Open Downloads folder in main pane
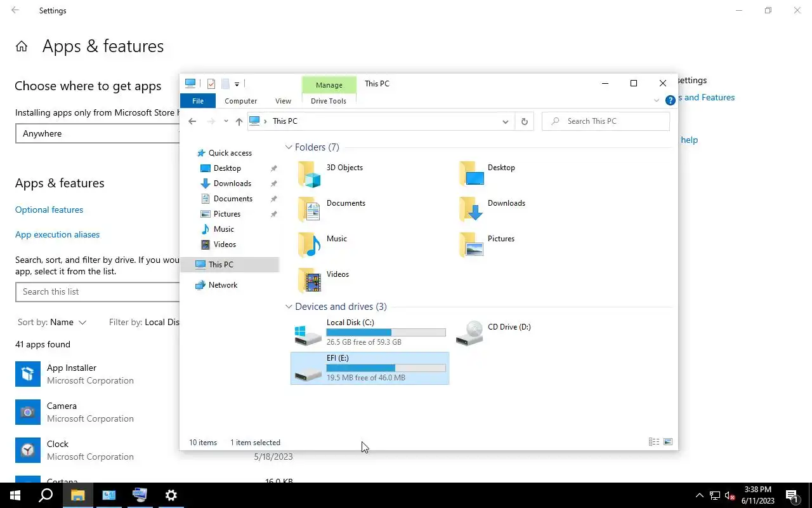The height and width of the screenshot is (508, 812). [x=471, y=210]
